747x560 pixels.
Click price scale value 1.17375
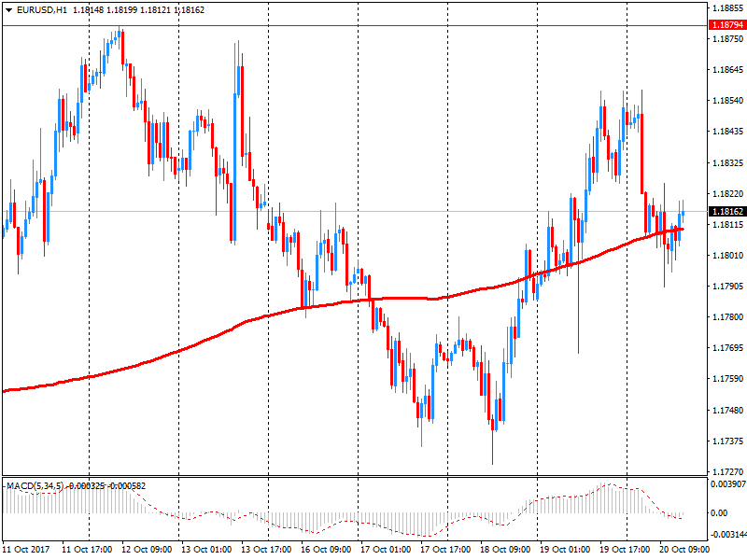click(x=727, y=441)
